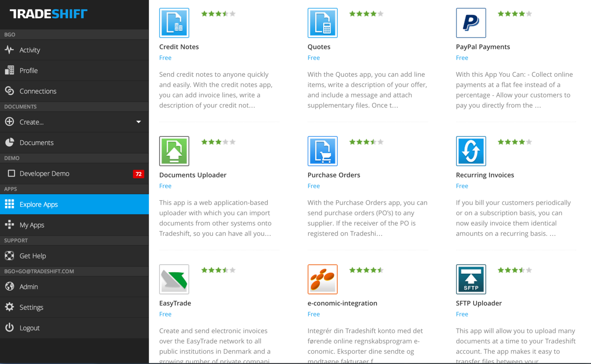Click the Connections link icon

tap(9, 91)
